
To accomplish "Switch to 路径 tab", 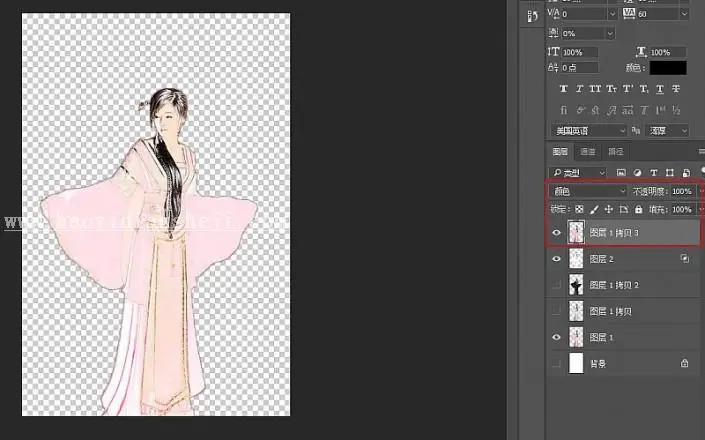I will point(616,152).
